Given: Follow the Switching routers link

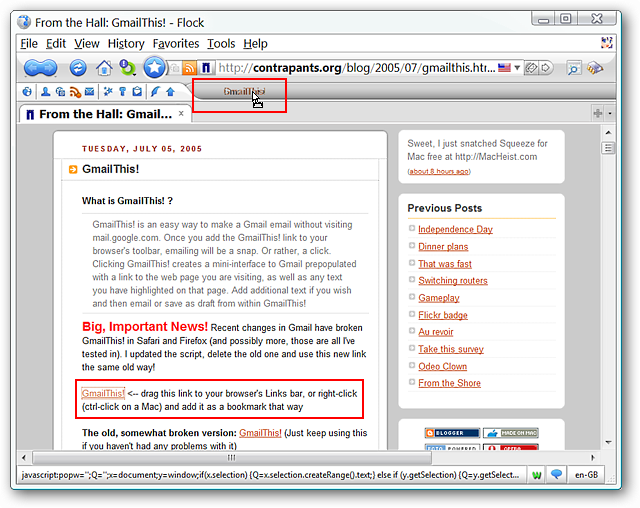Looking at the screenshot, I should click(x=452, y=281).
